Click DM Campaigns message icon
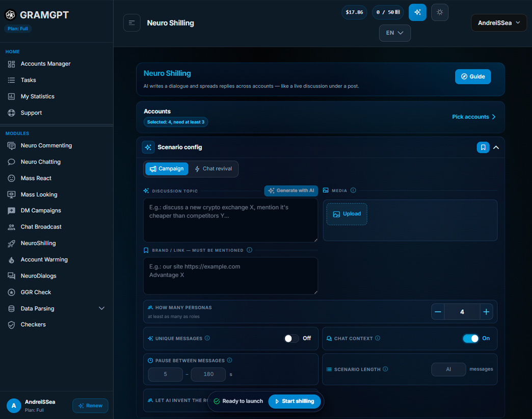Viewport: 532px width, 419px height. click(x=12, y=211)
